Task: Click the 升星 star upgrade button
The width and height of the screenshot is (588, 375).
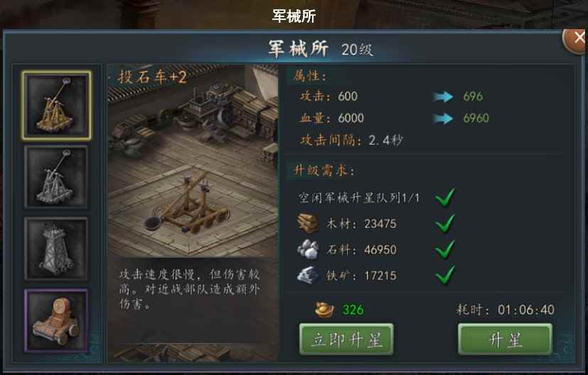Action: point(505,339)
